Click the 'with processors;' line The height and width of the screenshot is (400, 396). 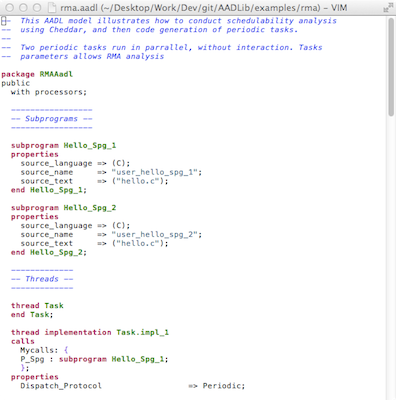point(49,92)
